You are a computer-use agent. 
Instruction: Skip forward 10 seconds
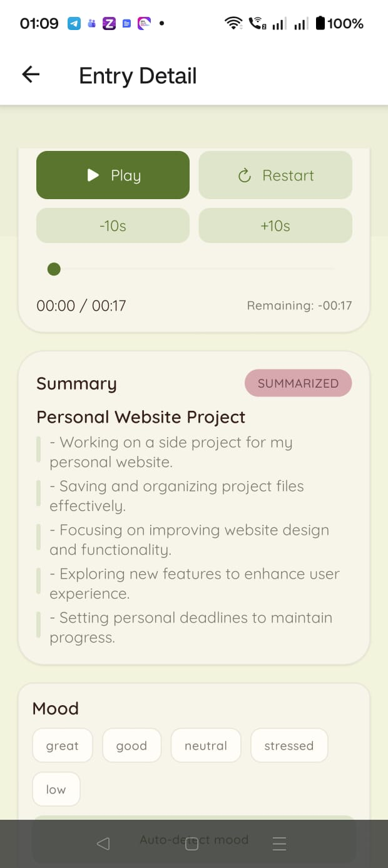coord(275,226)
